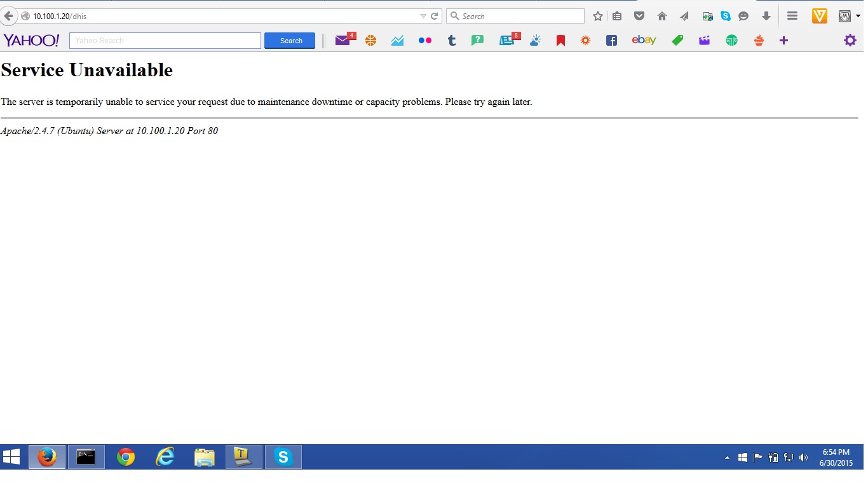
Task: Go to the Firefox home page
Action: coord(662,17)
